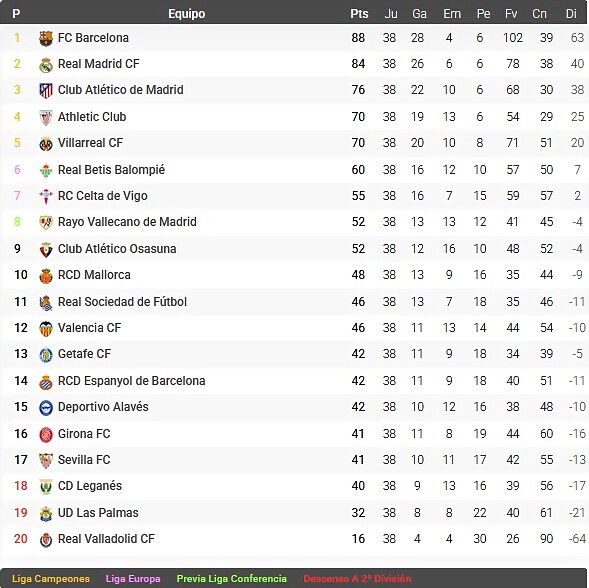The height and width of the screenshot is (588, 589).
Task: Click CD Leganés points value 40
Action: pos(358,486)
